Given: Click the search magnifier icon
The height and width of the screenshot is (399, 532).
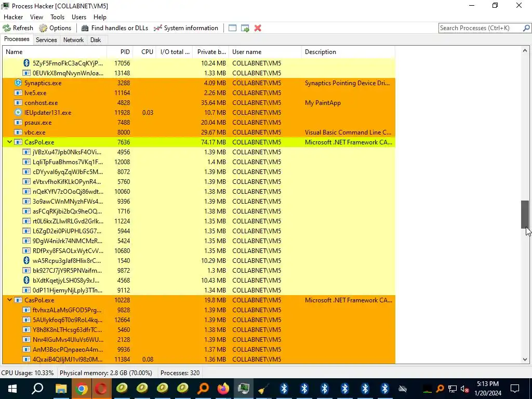Looking at the screenshot, I should pos(526,28).
